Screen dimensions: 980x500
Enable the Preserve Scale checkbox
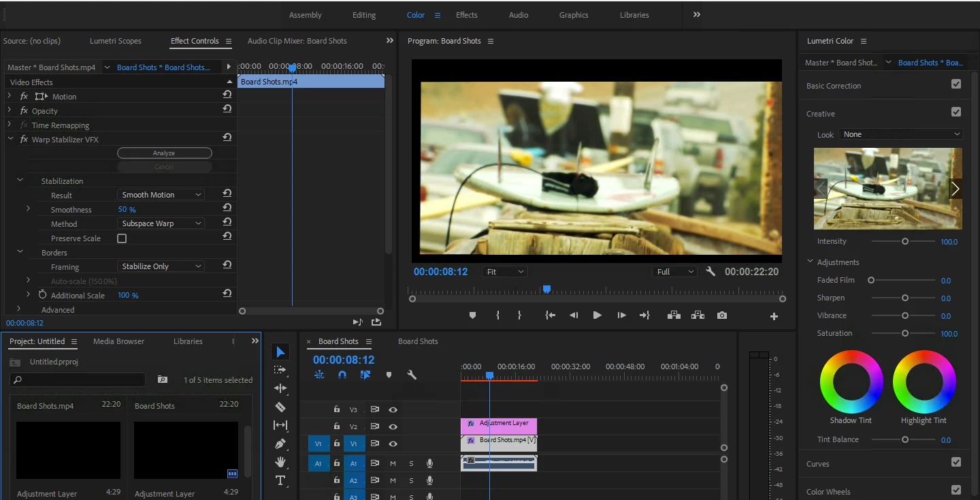click(122, 238)
